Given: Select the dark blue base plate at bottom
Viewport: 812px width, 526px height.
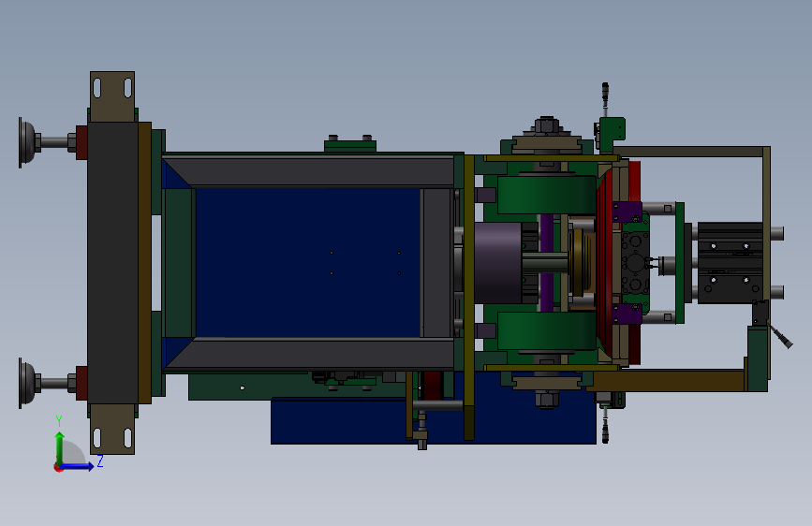Looking at the screenshot, I should point(434,420).
